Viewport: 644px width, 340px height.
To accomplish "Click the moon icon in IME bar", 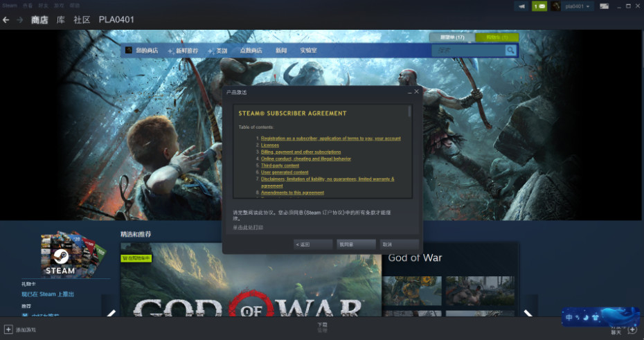I will pos(586,317).
